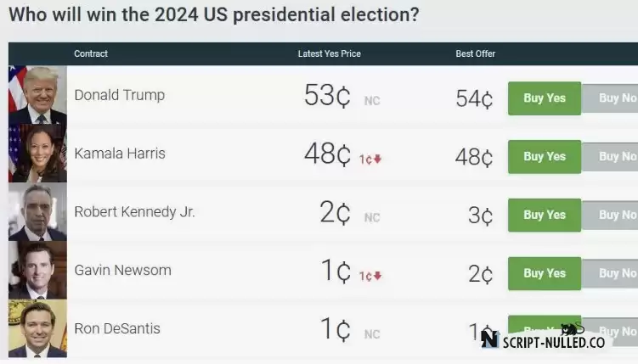
Task: Click Buy No for Robert Kennedy Jr.
Action: pos(610,215)
